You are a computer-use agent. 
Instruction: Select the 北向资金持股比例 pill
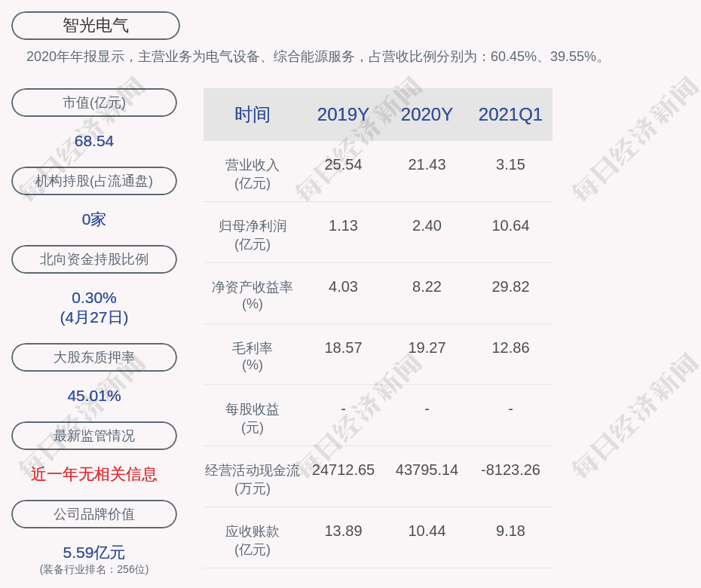(x=94, y=259)
